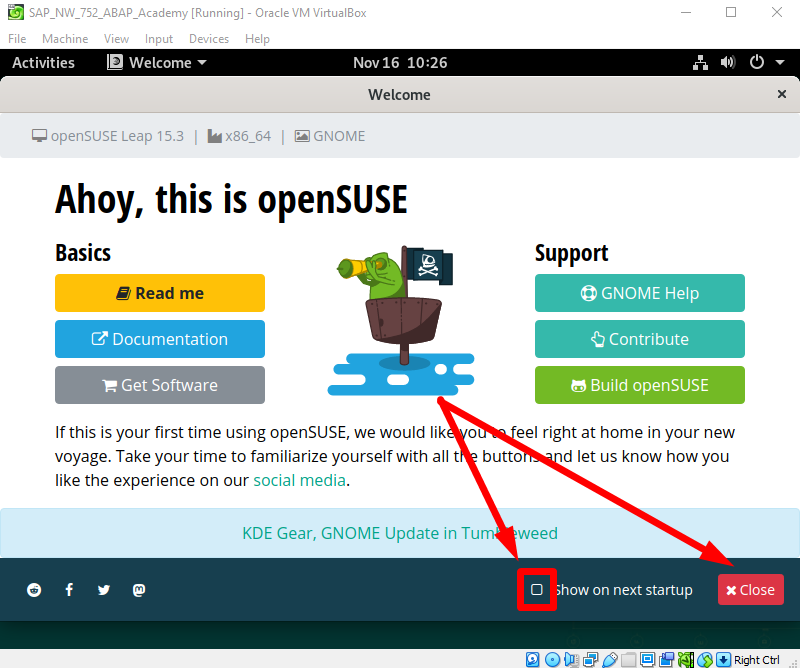Open the VirtualBox View menu
800x668 pixels.
click(x=116, y=39)
